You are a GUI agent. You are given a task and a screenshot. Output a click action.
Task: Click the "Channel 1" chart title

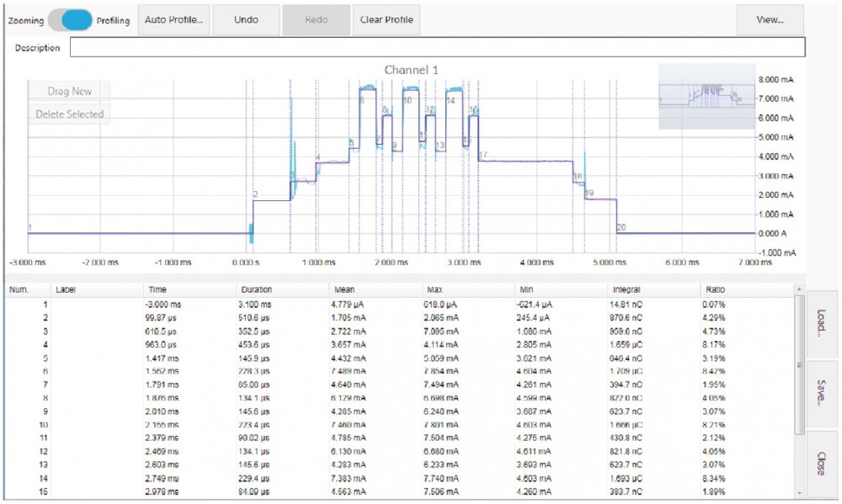(412, 70)
